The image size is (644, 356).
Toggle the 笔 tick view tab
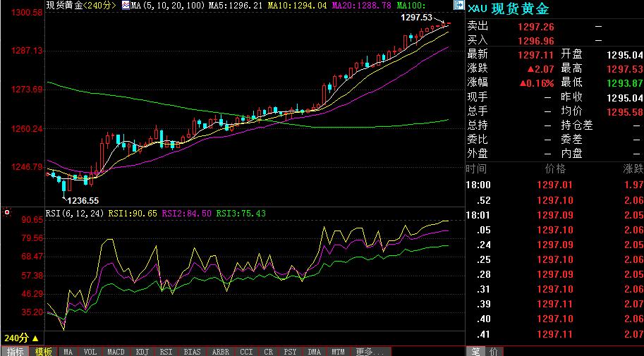pyautogui.click(x=475, y=352)
